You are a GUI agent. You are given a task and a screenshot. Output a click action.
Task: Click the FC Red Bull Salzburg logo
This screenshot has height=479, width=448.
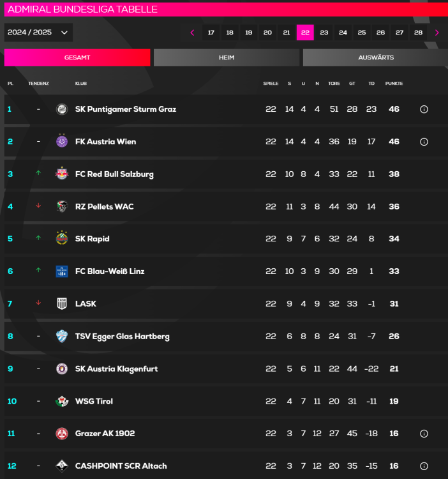(x=62, y=174)
